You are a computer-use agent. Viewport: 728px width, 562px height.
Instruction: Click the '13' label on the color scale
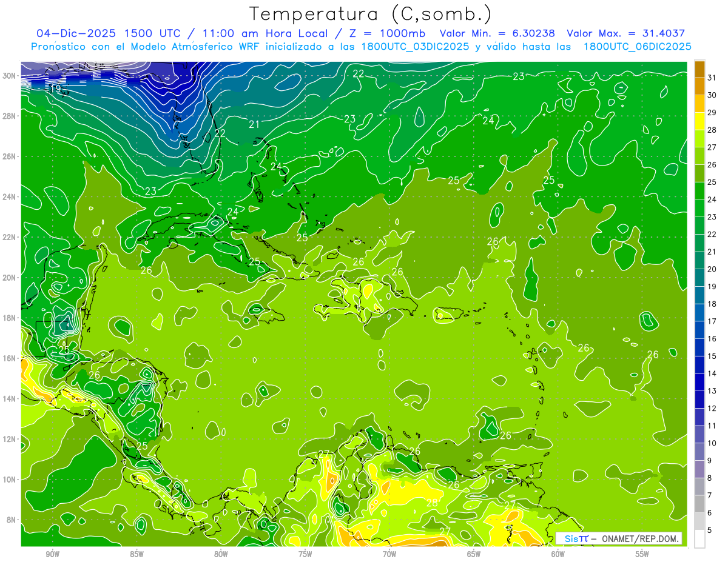click(x=712, y=391)
